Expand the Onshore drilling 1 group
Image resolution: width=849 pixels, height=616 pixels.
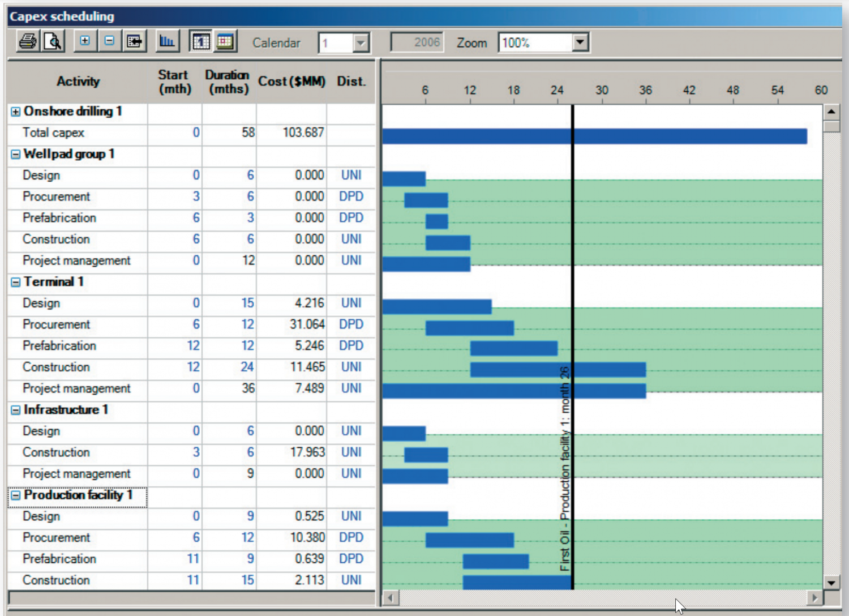pyautogui.click(x=15, y=112)
